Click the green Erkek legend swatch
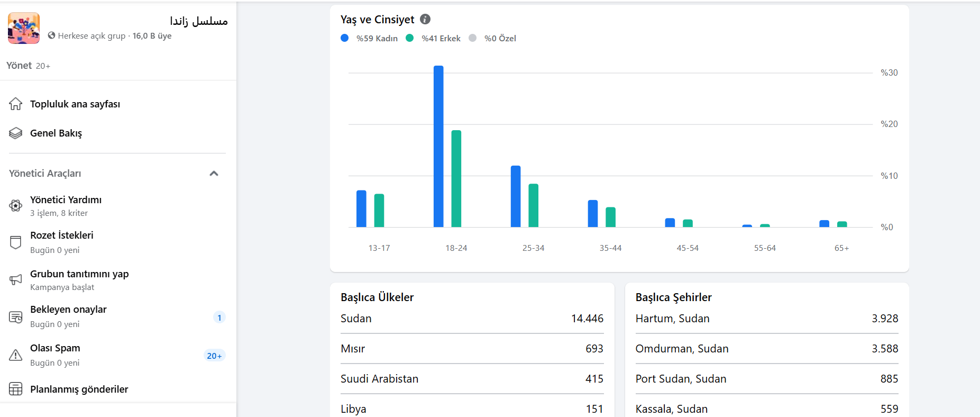This screenshot has width=980, height=417. pyautogui.click(x=409, y=38)
